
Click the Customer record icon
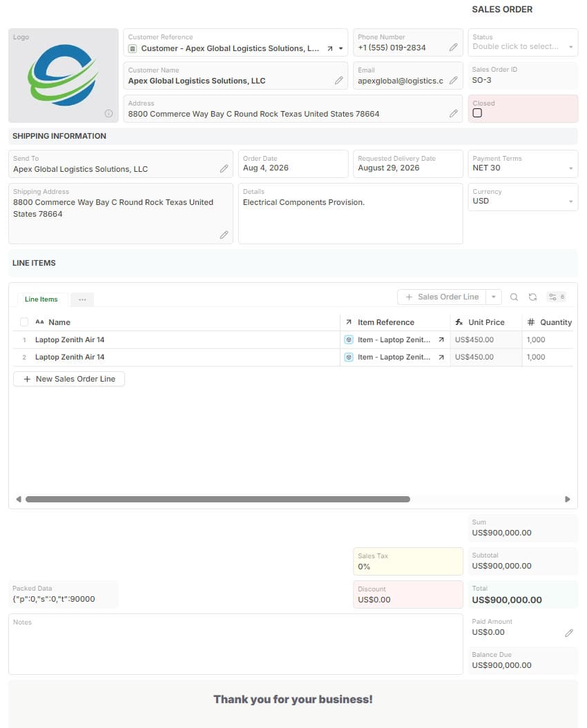pos(133,48)
